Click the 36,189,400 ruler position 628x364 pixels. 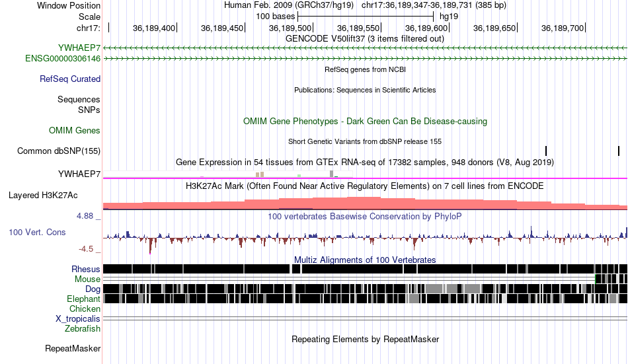(154, 28)
